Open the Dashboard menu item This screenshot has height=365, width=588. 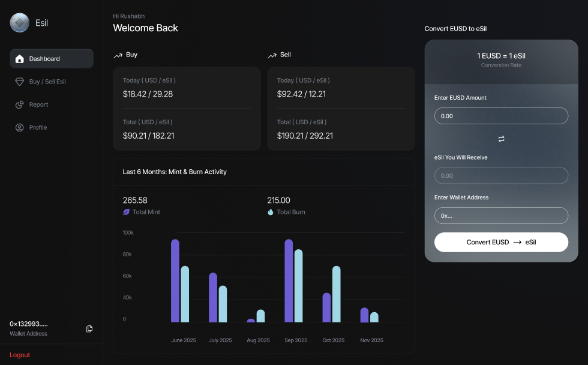tap(52, 59)
